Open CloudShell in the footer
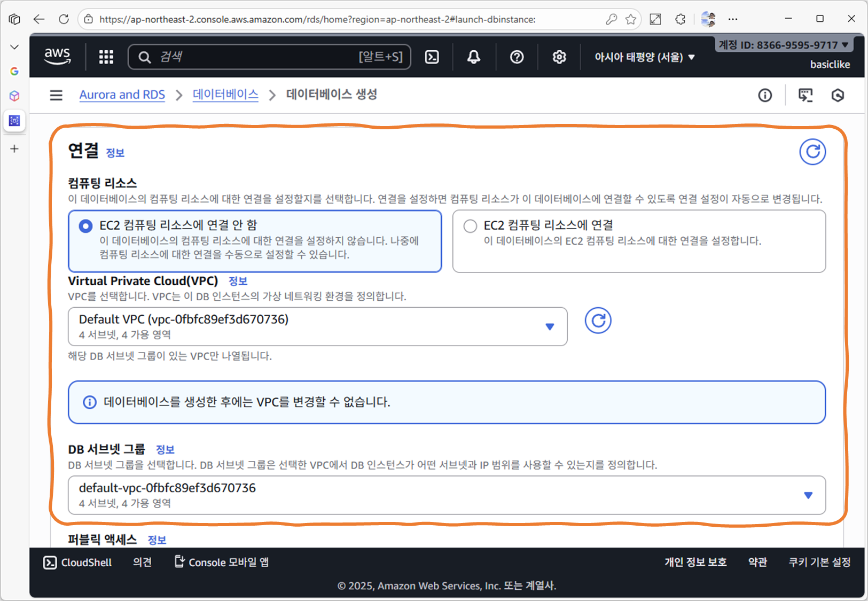The height and width of the screenshot is (601, 868). [x=77, y=563]
